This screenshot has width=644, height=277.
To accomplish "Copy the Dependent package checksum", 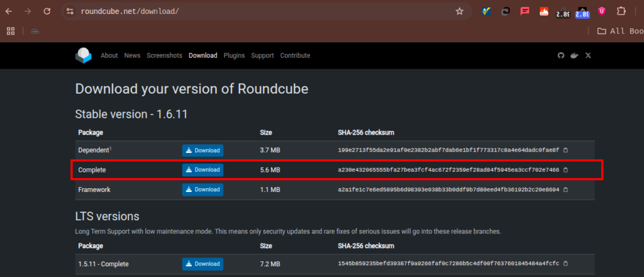I will pos(565,150).
